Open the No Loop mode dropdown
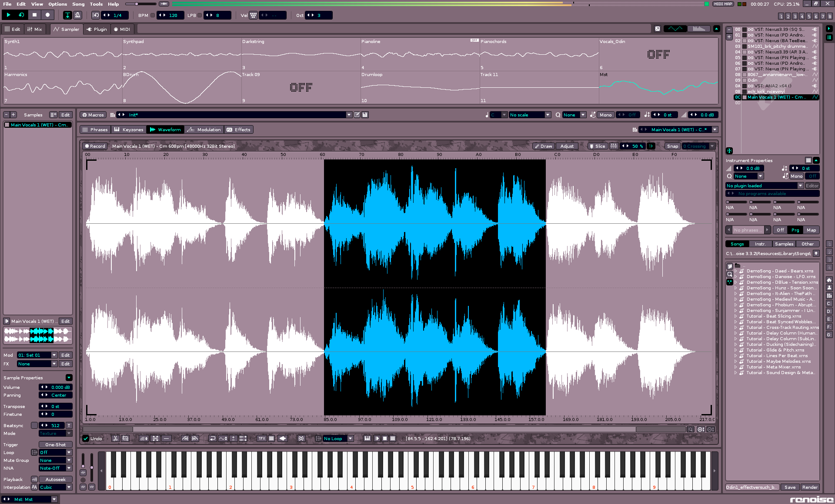 [x=337, y=438]
